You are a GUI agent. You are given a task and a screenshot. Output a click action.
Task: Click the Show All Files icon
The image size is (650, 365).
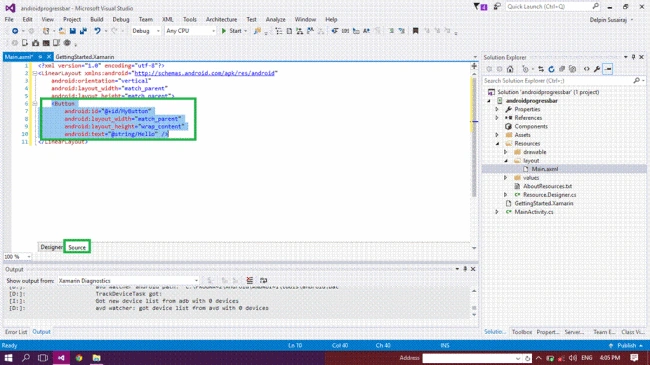[572, 69]
